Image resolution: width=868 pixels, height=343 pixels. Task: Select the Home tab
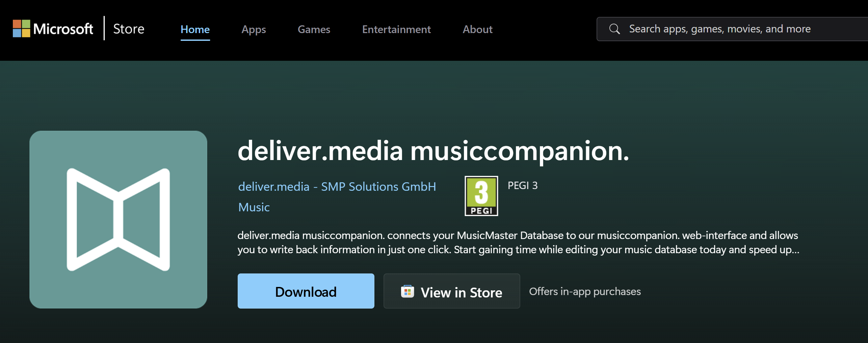[x=195, y=29]
